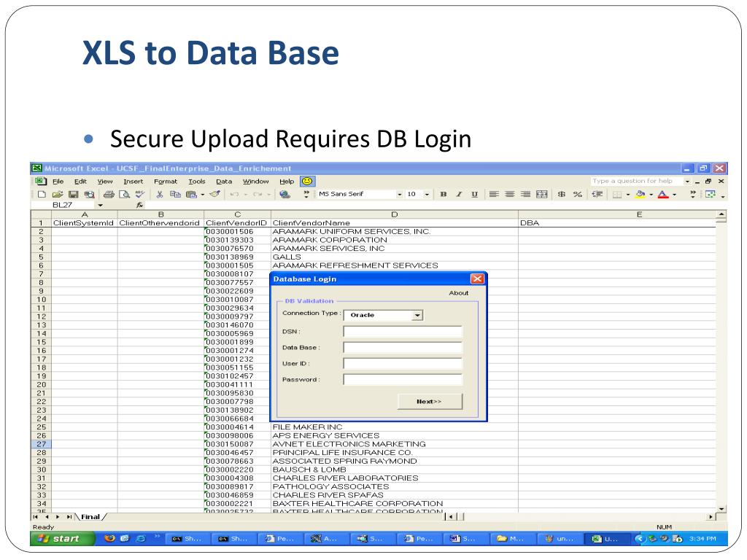Open the Data menu

pos(224,182)
